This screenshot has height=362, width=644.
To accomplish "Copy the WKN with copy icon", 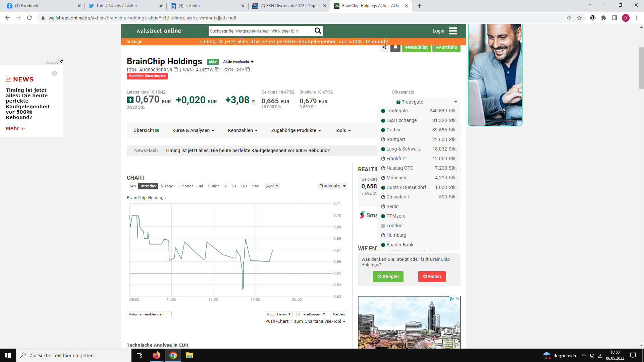I will (217, 69).
